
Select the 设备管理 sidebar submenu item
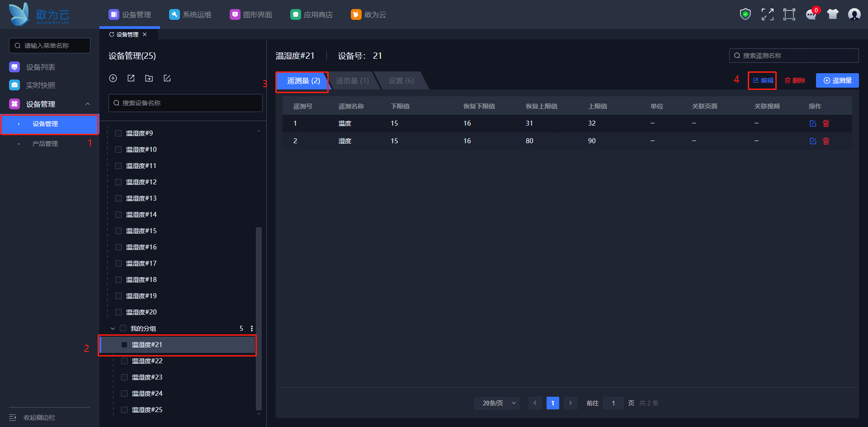50,124
